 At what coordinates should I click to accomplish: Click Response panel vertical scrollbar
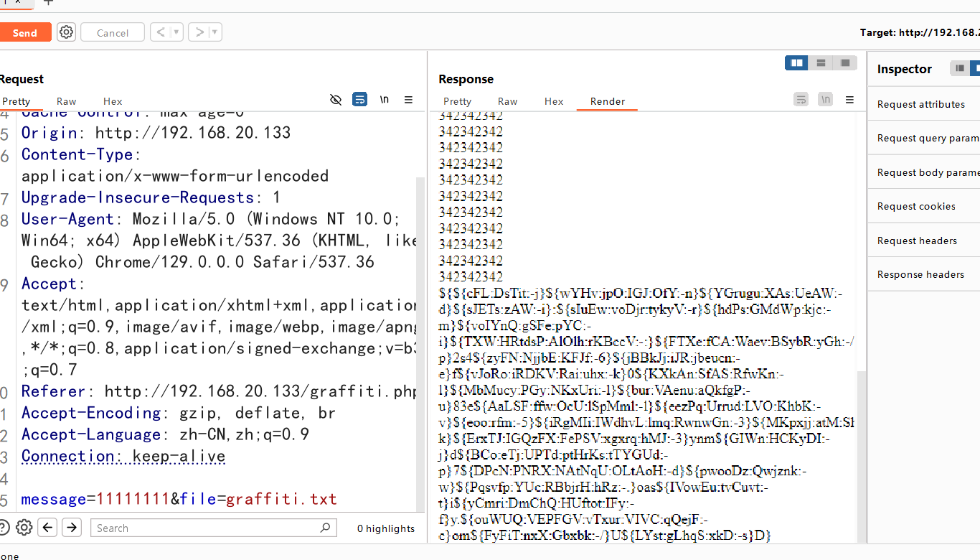pos(862,457)
